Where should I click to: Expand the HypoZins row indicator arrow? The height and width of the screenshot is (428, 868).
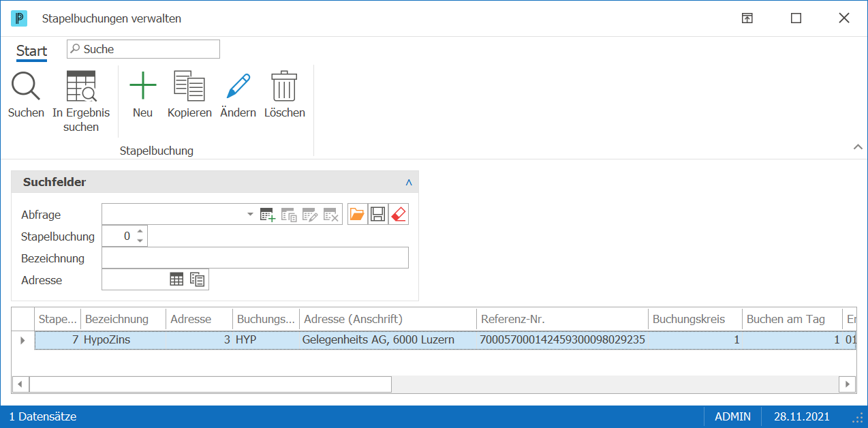click(x=22, y=339)
